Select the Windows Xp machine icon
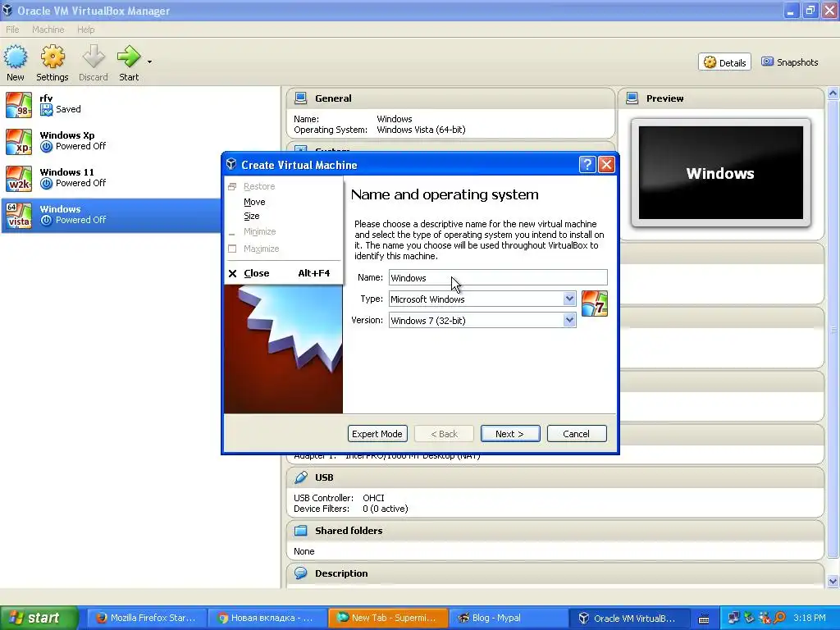 pos(19,142)
